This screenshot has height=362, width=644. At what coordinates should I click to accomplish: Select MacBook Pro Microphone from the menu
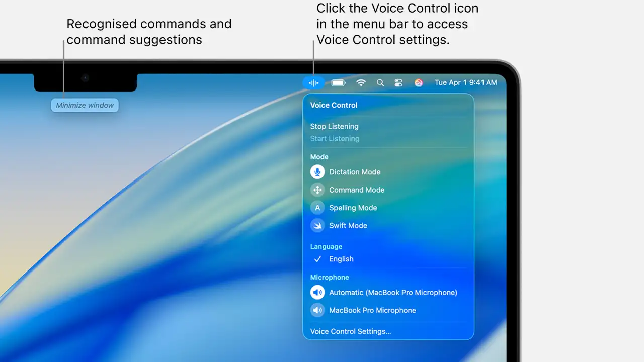coord(372,310)
